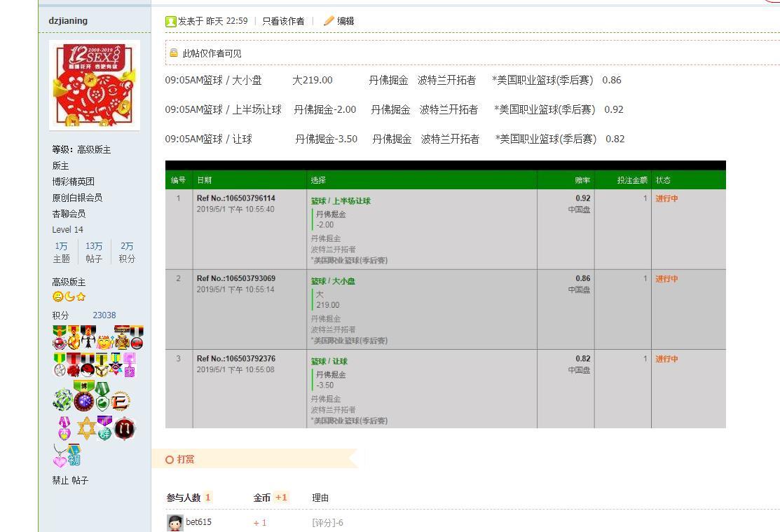This screenshot has height=532, width=780.
Task: Select the golden wings medal
Action: (x=102, y=364)
